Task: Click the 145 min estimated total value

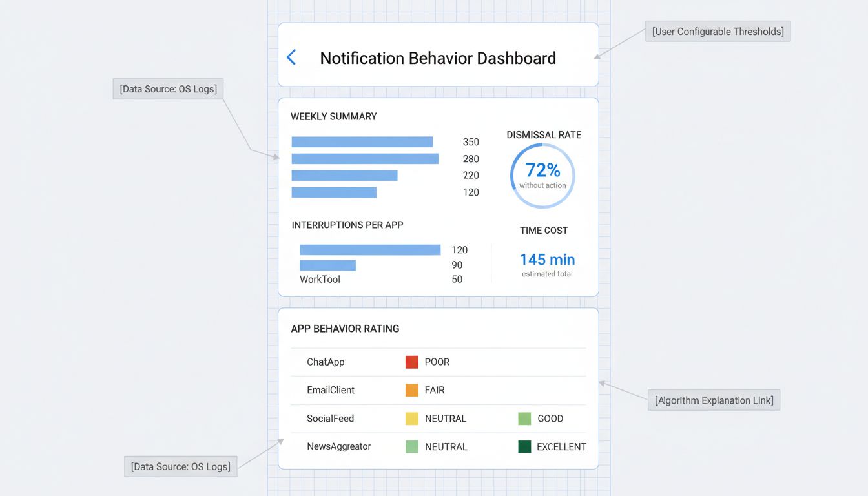Action: (547, 259)
